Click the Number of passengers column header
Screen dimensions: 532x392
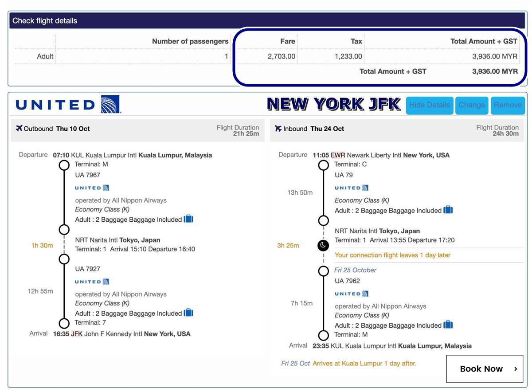click(190, 41)
